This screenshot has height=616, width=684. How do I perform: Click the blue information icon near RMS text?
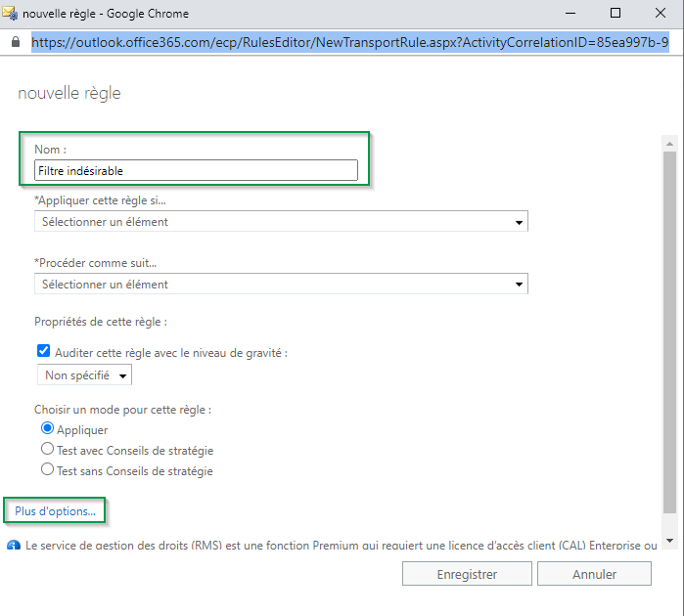pos(13,546)
